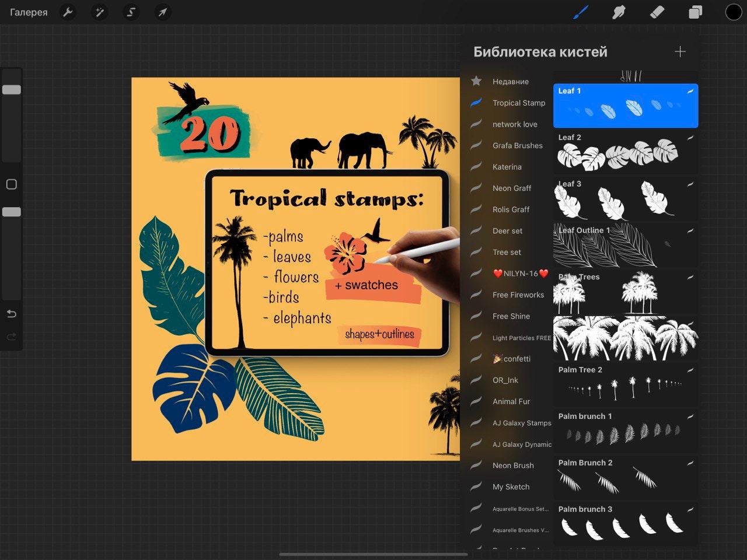The image size is (747, 560).
Task: Return to the Галерея gallery
Action: [x=29, y=12]
